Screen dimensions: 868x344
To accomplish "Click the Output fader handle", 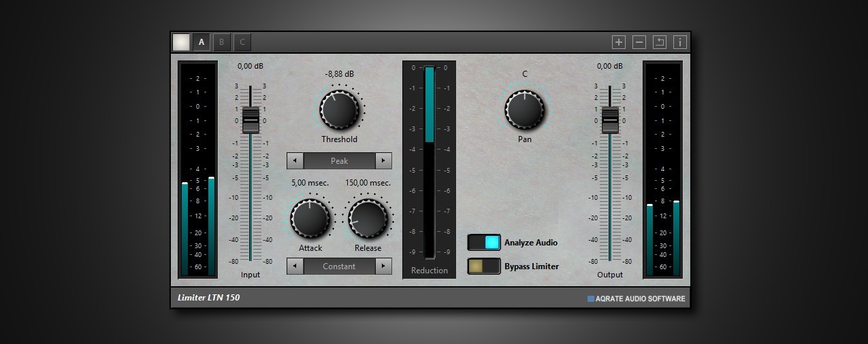I will click(x=610, y=119).
